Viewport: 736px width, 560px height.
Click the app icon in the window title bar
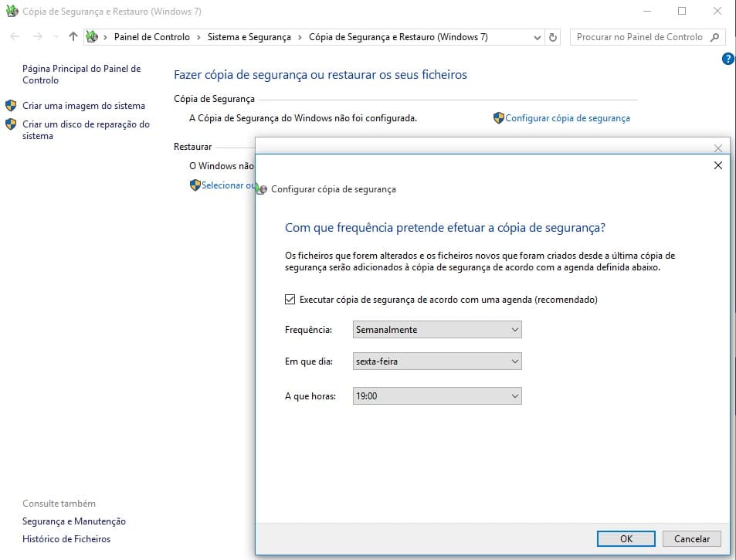[x=12, y=11]
